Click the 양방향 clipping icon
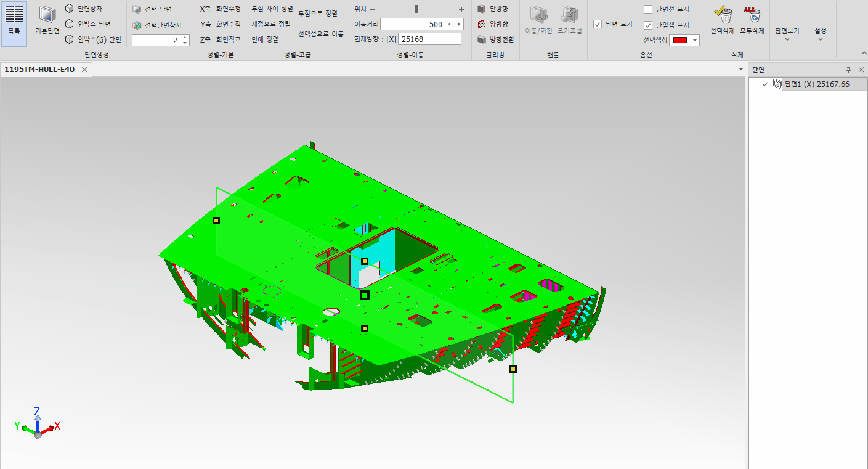 tap(482, 24)
